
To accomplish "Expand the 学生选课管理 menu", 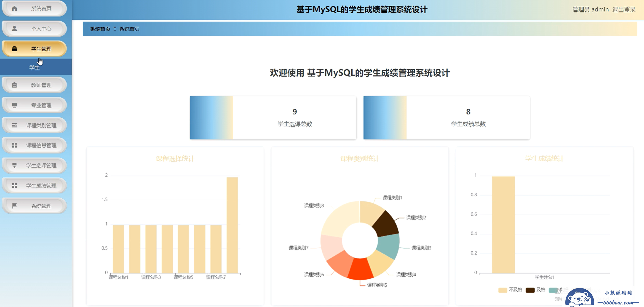I will (41, 166).
